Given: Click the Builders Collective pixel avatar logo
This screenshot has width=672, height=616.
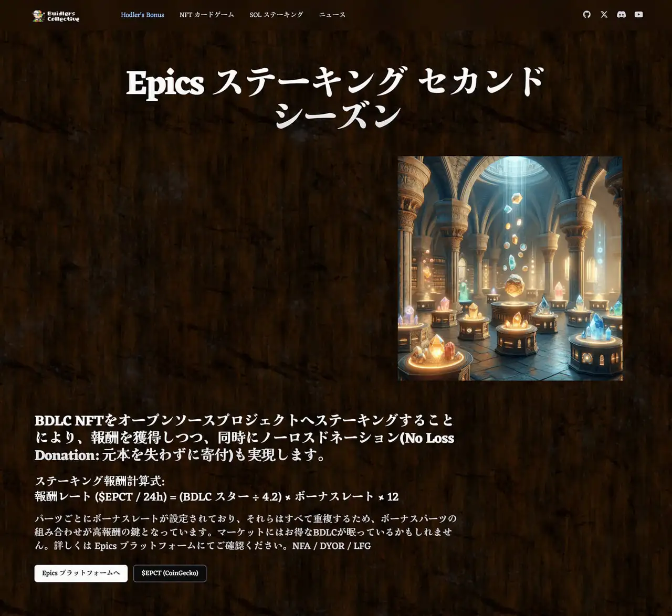Looking at the screenshot, I should 38,16.
